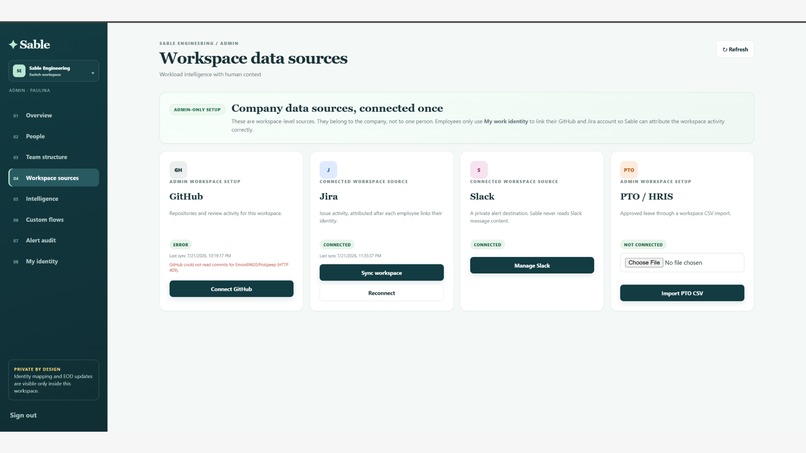Image resolution: width=806 pixels, height=453 pixels.
Task: Click the PTO / HRIS card title
Action: pos(647,196)
